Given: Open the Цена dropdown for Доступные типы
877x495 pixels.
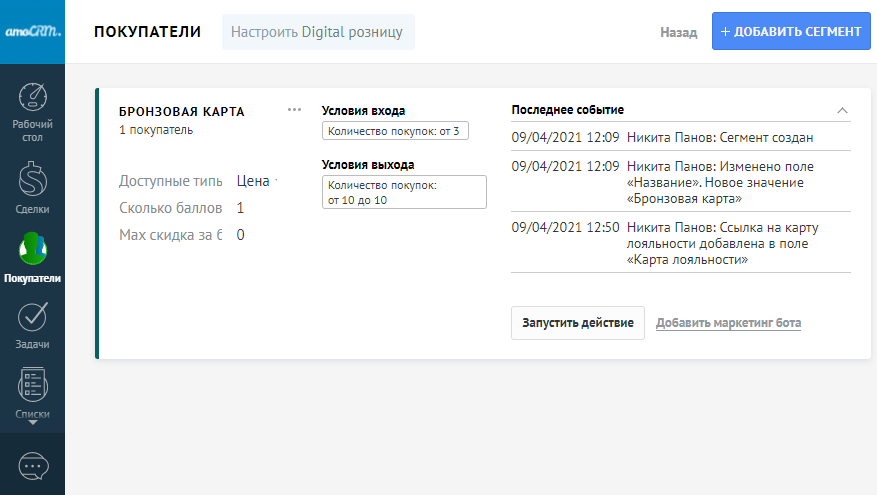Looking at the screenshot, I should point(256,181).
